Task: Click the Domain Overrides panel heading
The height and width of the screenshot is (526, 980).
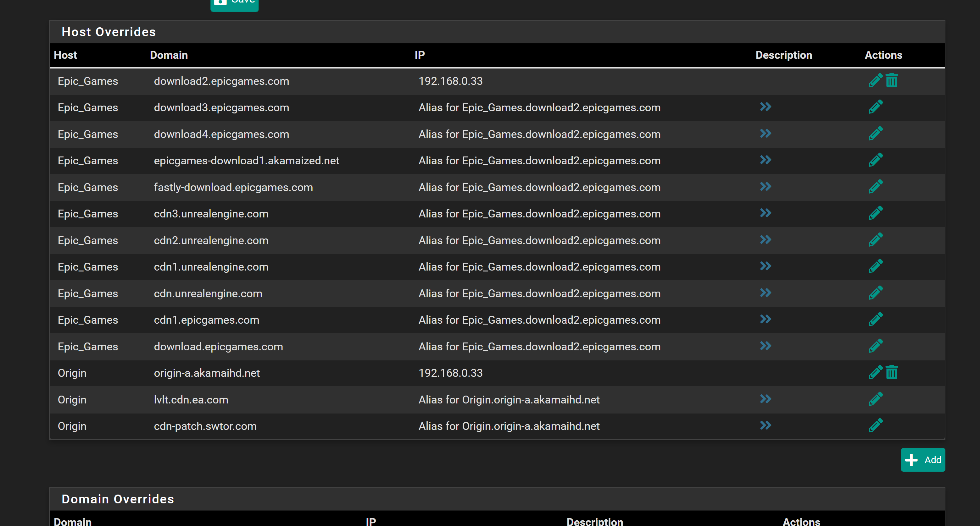Action: pos(118,499)
